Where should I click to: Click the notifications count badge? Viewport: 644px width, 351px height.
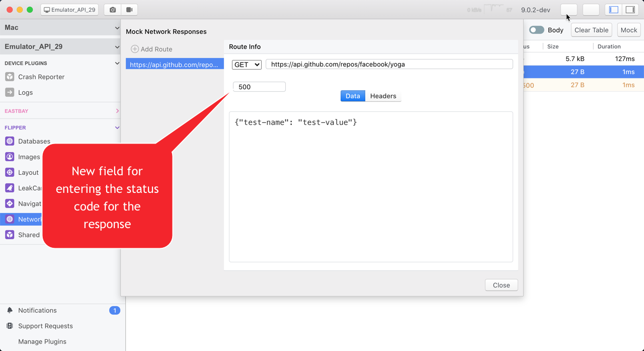click(x=115, y=310)
